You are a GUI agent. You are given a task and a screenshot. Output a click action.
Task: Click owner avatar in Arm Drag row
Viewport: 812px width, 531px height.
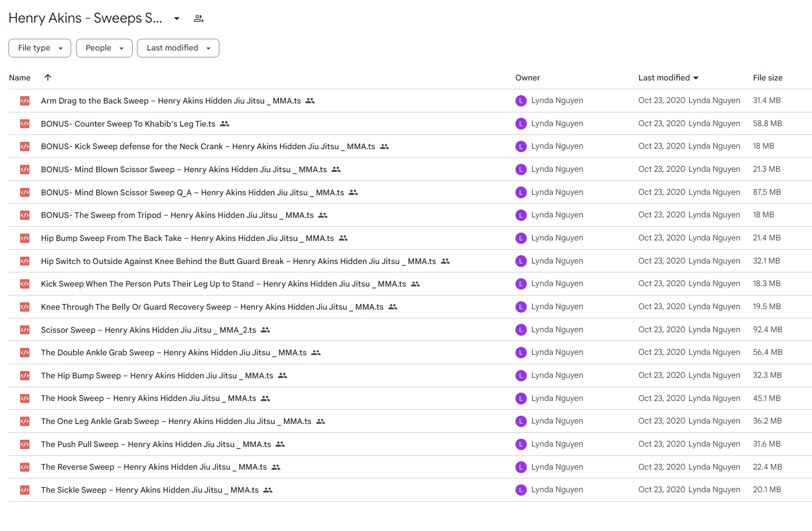tap(521, 101)
